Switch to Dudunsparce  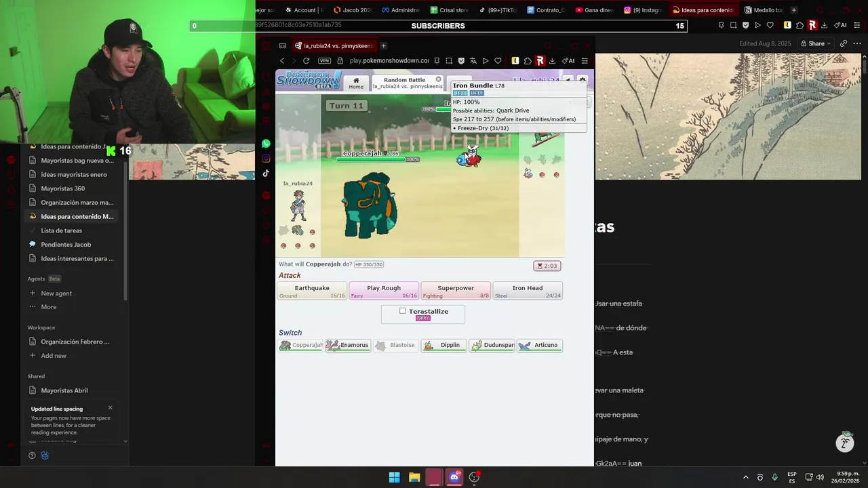coord(492,345)
